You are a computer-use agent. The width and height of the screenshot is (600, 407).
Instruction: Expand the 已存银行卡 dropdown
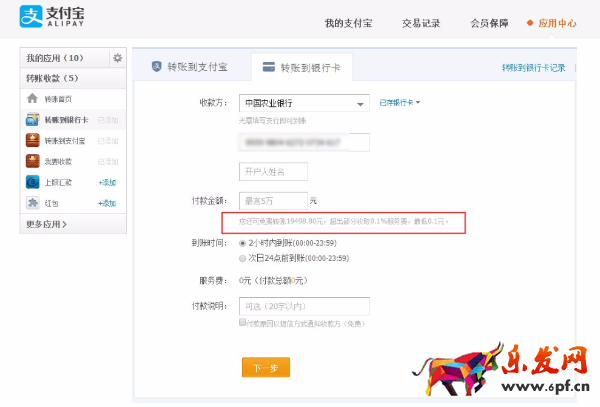(400, 103)
